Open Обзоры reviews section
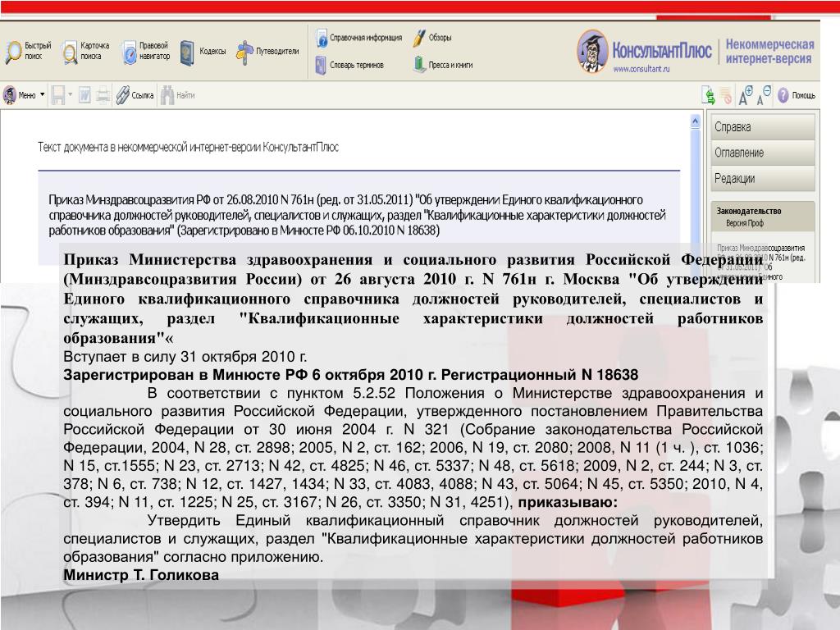Viewport: 840px width, 630px height. click(x=431, y=38)
